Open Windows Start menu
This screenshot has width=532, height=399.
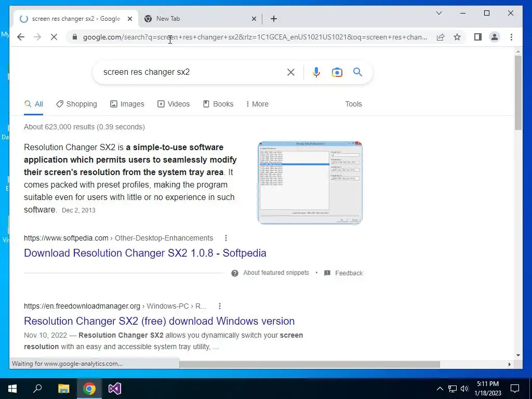12,389
